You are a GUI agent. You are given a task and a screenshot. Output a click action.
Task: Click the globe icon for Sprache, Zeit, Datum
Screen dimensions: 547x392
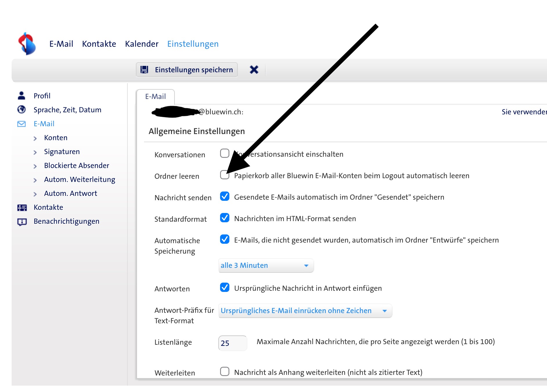pyautogui.click(x=21, y=110)
